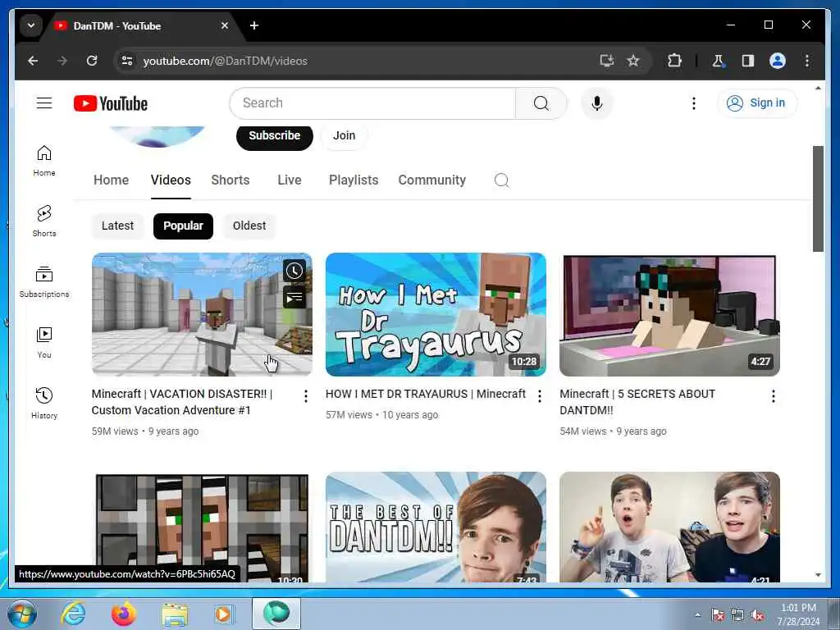Open the YouTube guide hamburger menu
Image resolution: width=840 pixels, height=630 pixels.
click(44, 103)
